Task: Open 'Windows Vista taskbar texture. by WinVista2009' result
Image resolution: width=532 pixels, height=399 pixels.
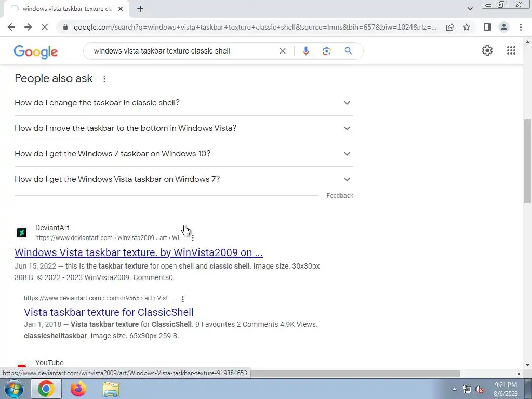Action: [138, 252]
